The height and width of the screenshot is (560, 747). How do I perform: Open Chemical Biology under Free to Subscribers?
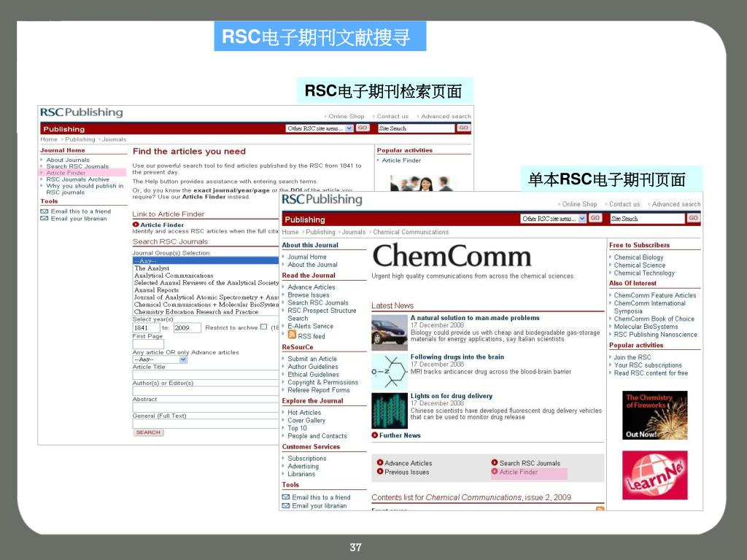click(x=638, y=257)
